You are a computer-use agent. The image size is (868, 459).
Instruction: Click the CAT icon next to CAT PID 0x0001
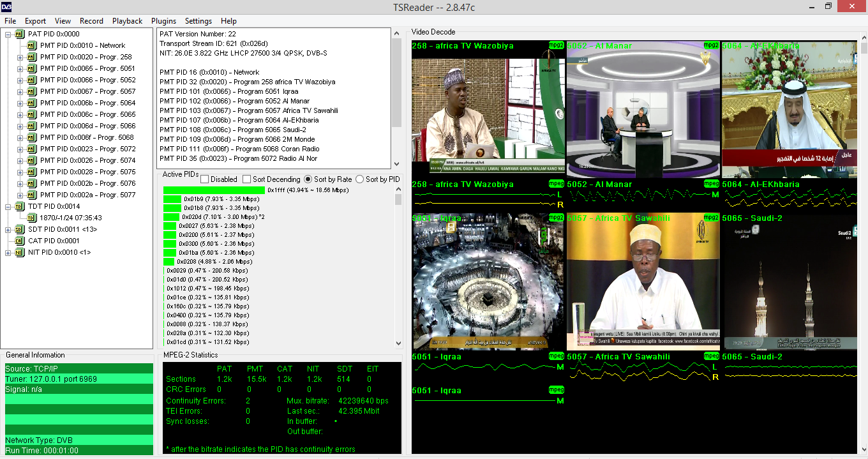[x=19, y=241]
